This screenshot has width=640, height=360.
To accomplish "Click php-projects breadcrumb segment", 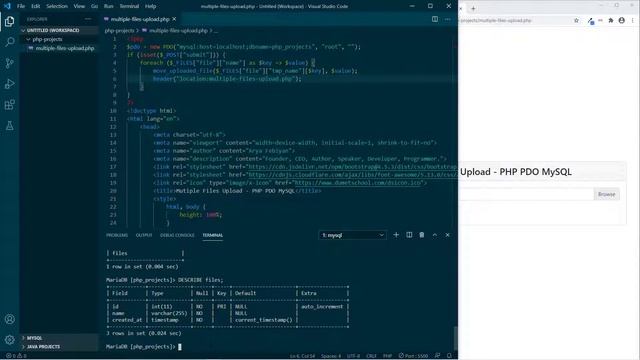I will coord(119,31).
